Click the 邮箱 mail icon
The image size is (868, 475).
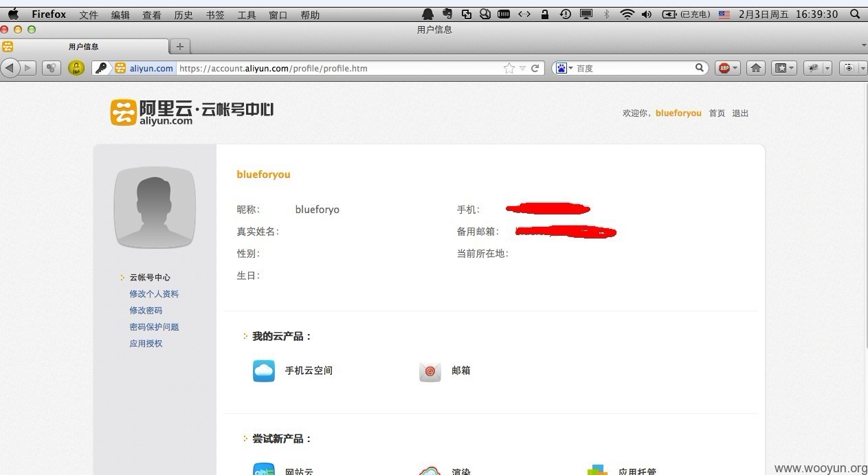pyautogui.click(x=430, y=371)
